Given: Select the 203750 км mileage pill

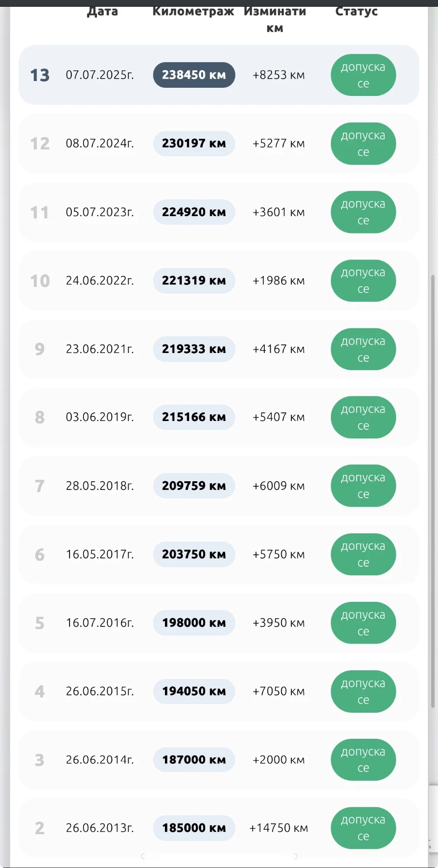Looking at the screenshot, I should (194, 555).
